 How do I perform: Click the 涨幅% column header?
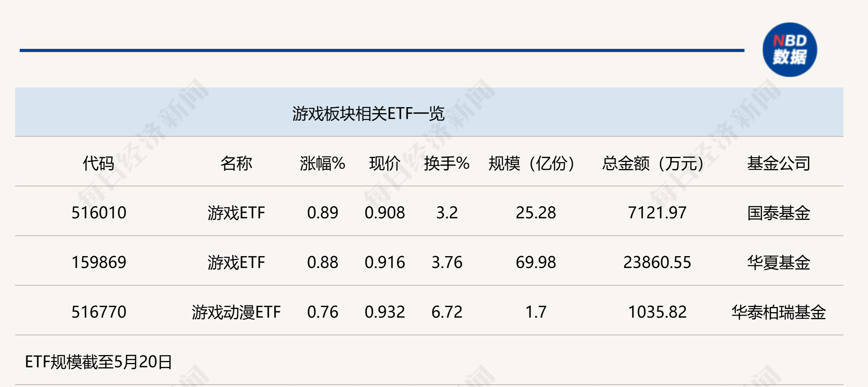(322, 163)
